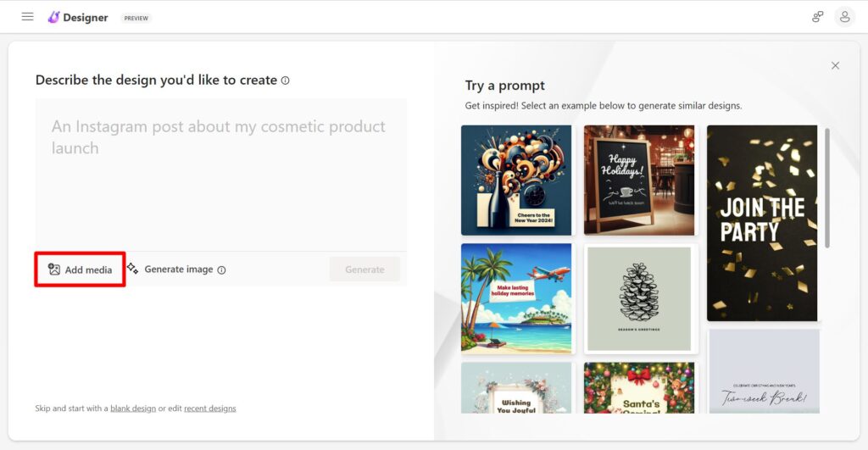The image size is (868, 450).
Task: Click info icon next to Generate image
Action: point(221,270)
